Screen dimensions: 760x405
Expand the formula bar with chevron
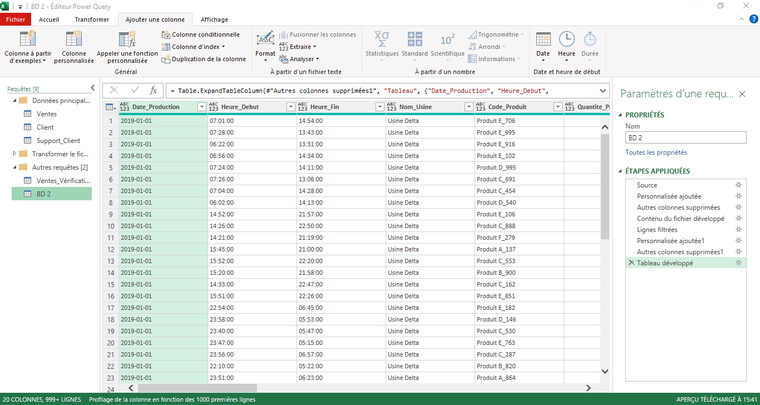pos(603,90)
